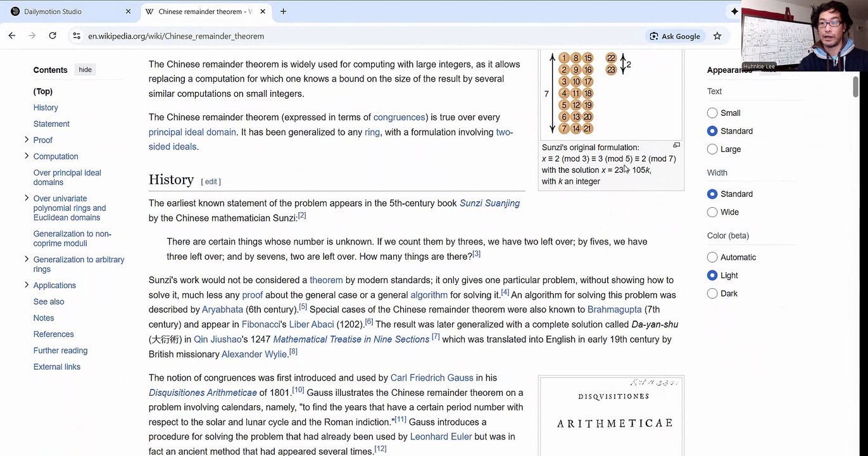This screenshot has height=456, width=868.
Task: Hide the Contents sidebar
Action: [x=85, y=70]
